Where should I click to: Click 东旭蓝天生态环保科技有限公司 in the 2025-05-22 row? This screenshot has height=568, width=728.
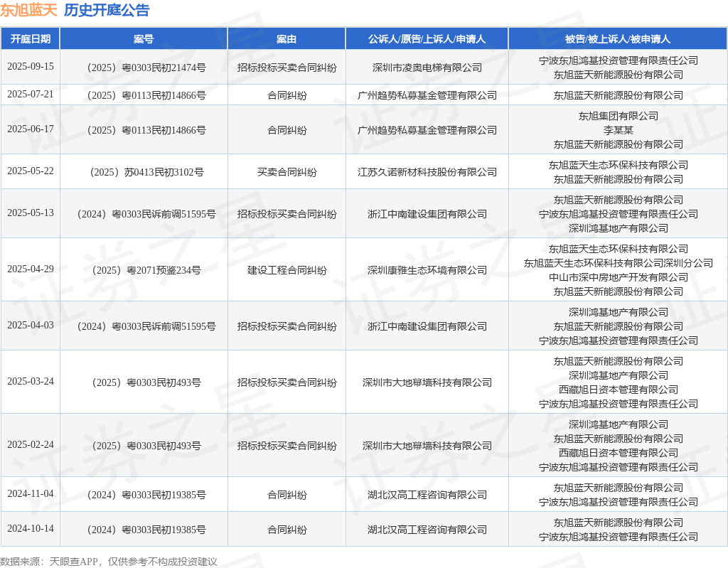(619, 166)
